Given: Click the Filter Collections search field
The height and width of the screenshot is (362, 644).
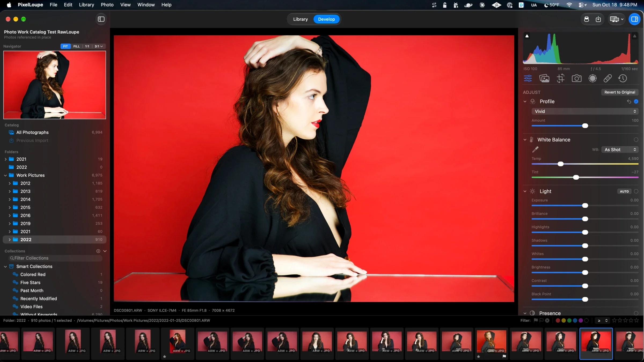Looking at the screenshot, I should 56,258.
